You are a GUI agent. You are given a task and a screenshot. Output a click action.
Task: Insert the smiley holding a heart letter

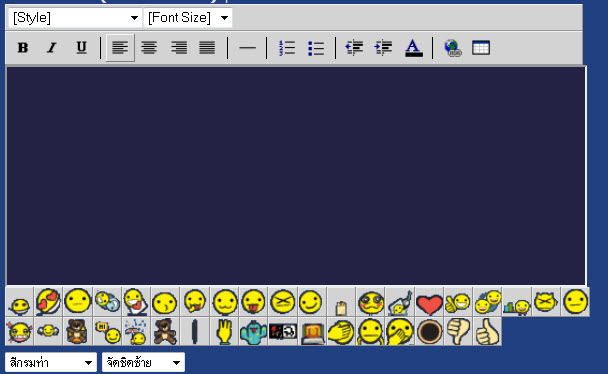(136, 302)
